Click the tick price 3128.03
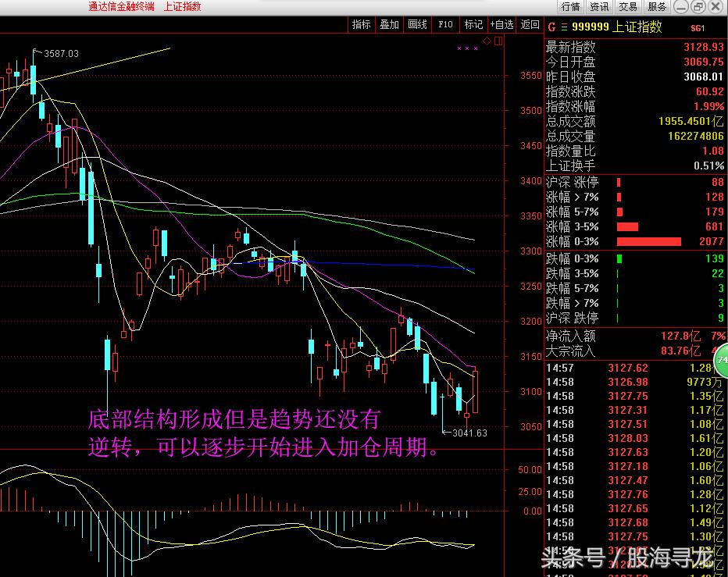Viewport: 728px width, 577px height. pos(628,438)
